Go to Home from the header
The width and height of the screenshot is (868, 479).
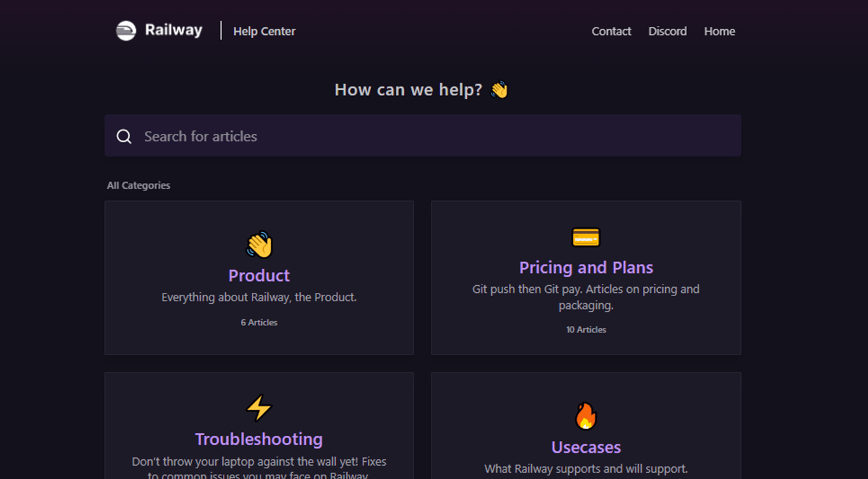point(719,31)
